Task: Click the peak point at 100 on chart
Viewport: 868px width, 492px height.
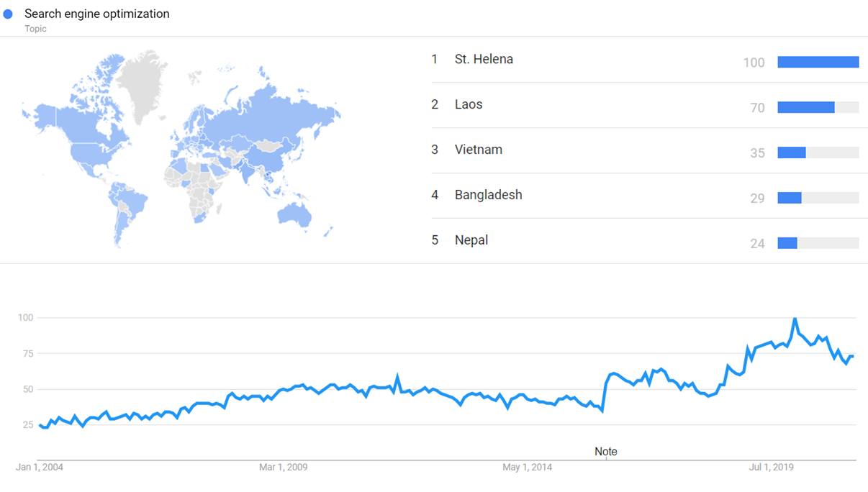Action: coord(795,318)
